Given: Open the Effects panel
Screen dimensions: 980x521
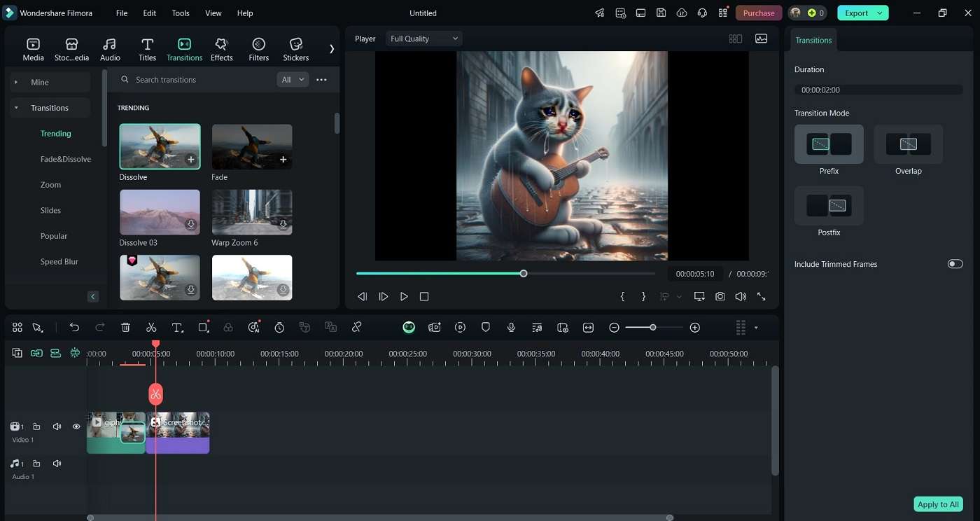Looking at the screenshot, I should coord(221,50).
